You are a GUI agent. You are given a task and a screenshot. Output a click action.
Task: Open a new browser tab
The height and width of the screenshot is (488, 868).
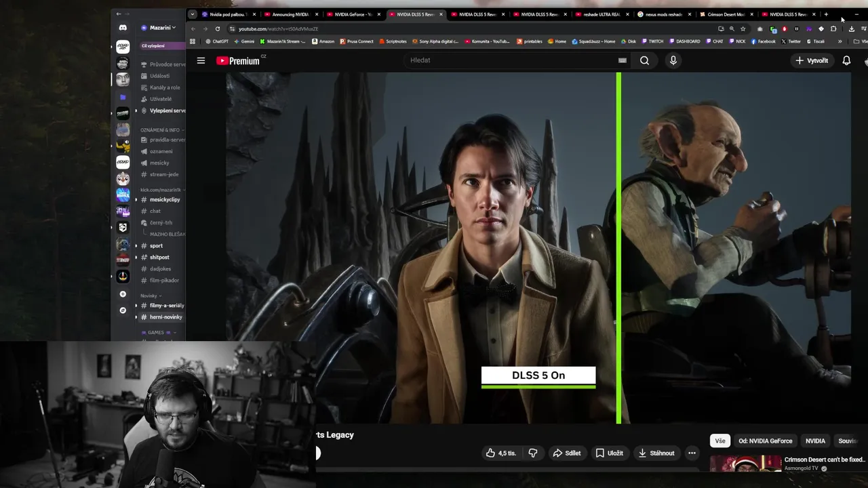point(826,14)
